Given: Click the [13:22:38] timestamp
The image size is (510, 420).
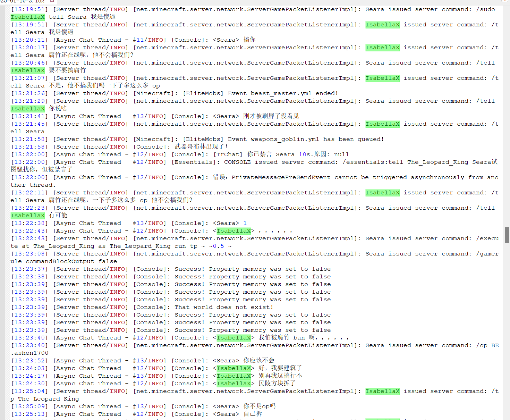Looking at the screenshot, I should point(29,223).
